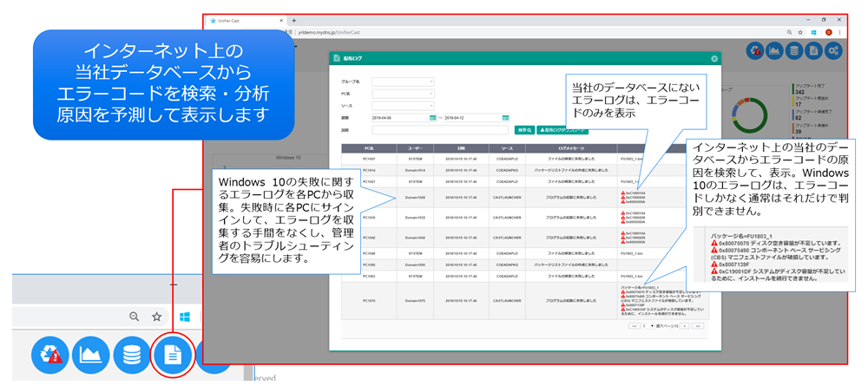This screenshot has height=392, width=868.
Task: Click the yellow legend swatch with count 17
Action: [793, 102]
